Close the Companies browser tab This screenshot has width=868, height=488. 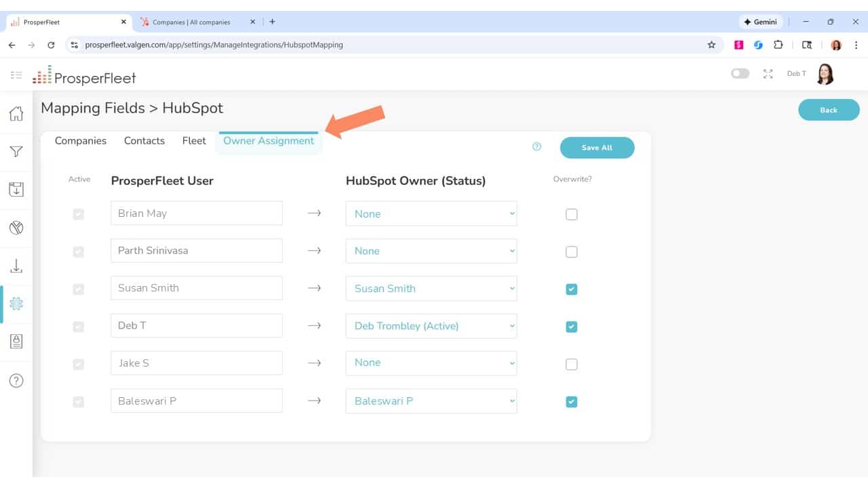(252, 22)
